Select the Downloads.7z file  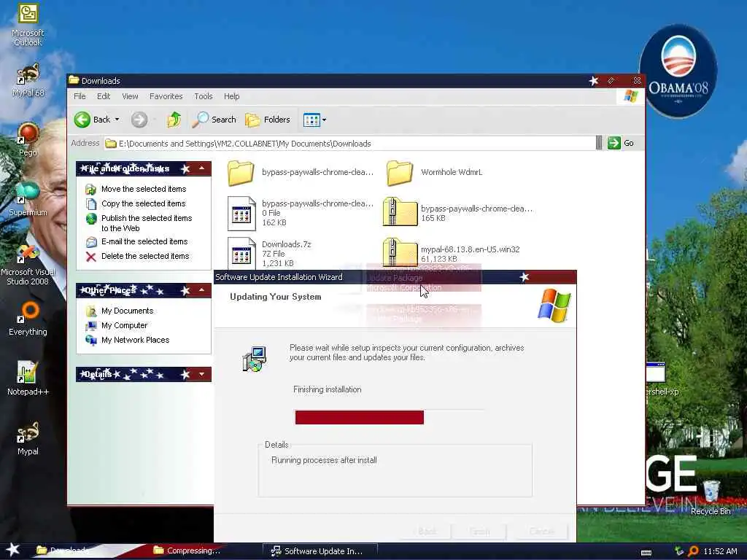(270, 253)
